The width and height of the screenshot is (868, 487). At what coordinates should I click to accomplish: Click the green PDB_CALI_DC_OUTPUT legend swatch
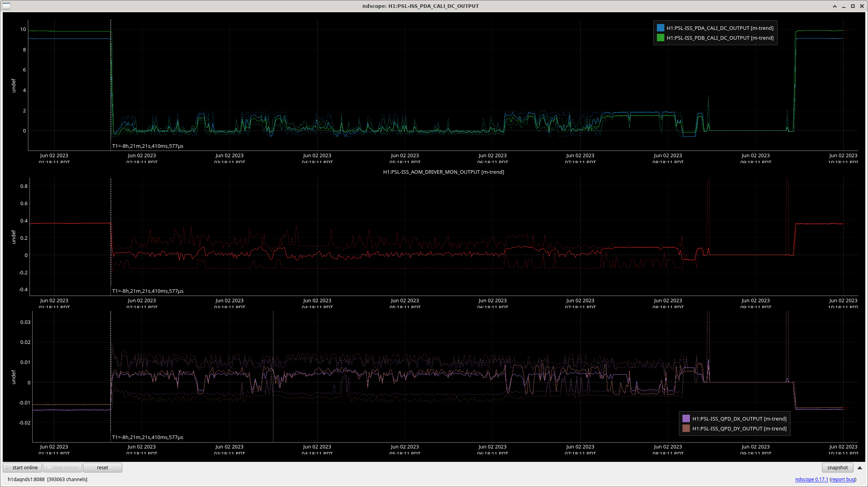[660, 38]
